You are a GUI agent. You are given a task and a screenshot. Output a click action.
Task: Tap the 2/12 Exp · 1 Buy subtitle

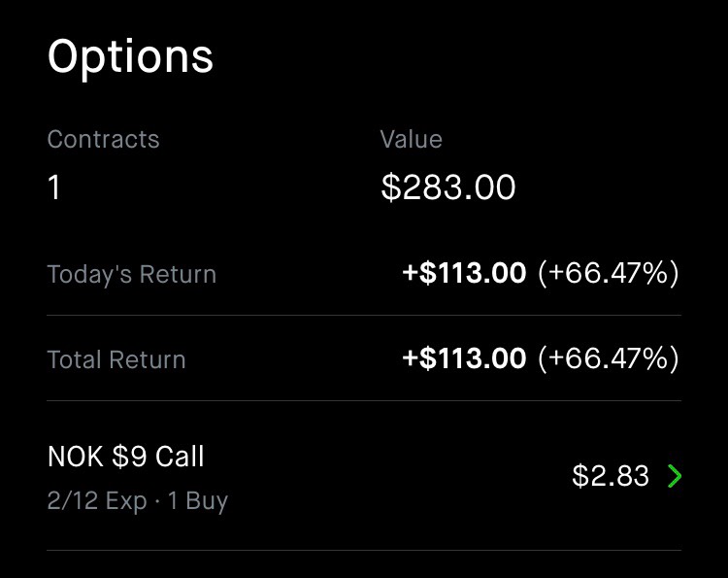click(x=138, y=501)
